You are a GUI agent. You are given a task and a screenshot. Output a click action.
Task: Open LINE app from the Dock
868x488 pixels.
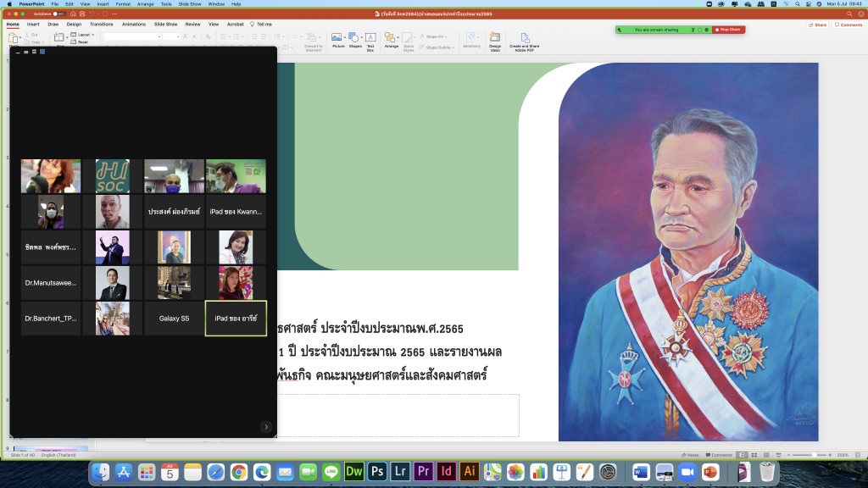coord(331,472)
